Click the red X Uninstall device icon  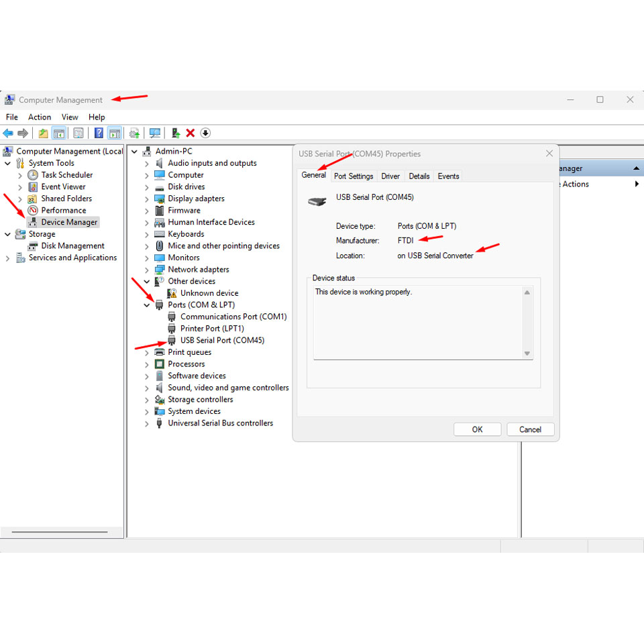tap(190, 133)
